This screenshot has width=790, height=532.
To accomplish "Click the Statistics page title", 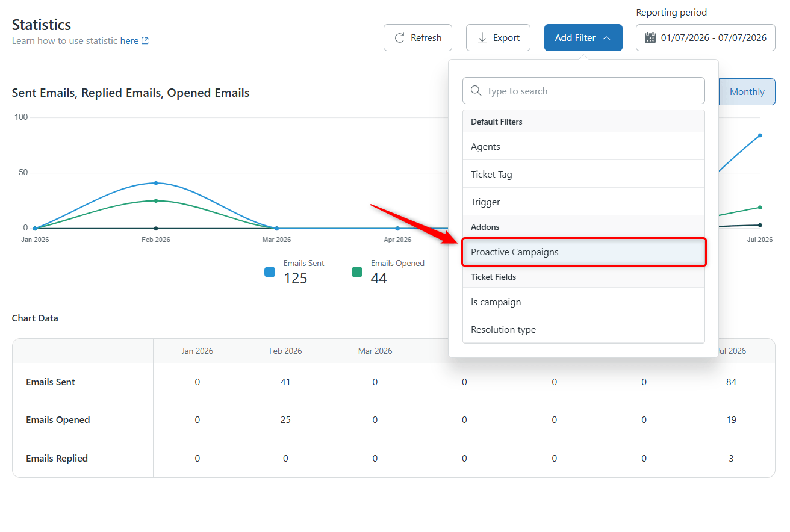I will coord(42,25).
